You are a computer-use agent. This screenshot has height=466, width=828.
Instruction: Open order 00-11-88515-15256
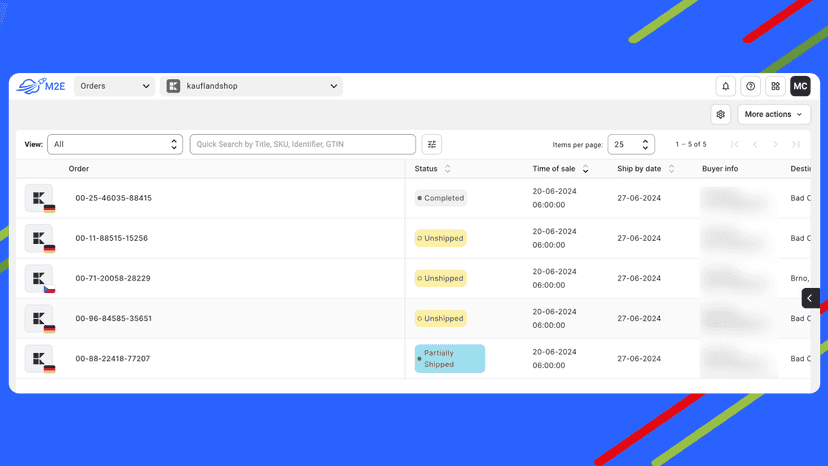[111, 238]
